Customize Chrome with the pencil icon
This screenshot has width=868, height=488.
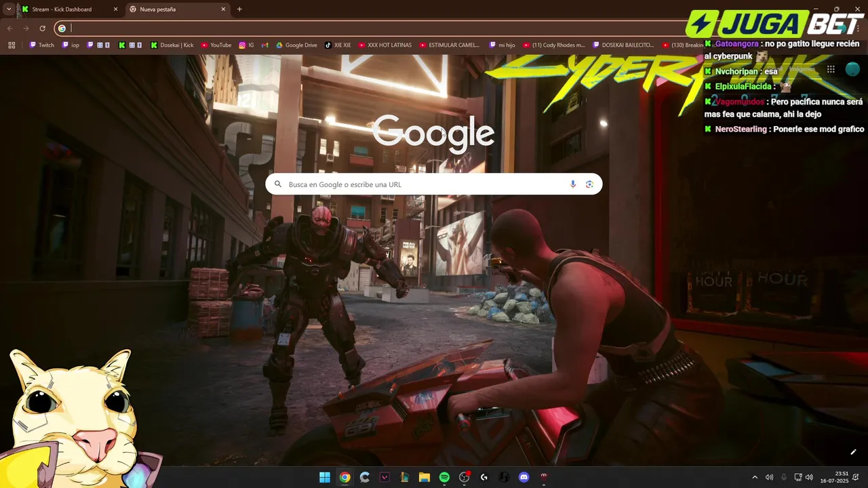click(x=853, y=452)
